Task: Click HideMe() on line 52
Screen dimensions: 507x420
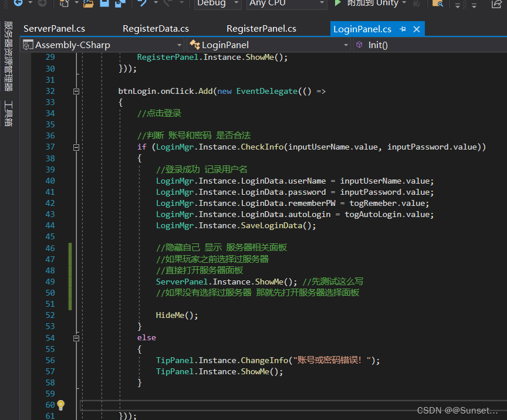Action: click(175, 315)
